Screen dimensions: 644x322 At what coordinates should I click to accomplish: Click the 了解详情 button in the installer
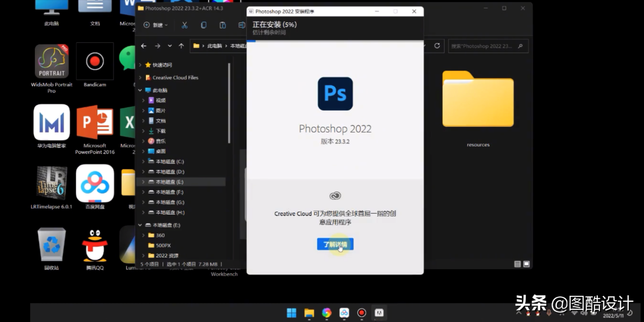[335, 244]
